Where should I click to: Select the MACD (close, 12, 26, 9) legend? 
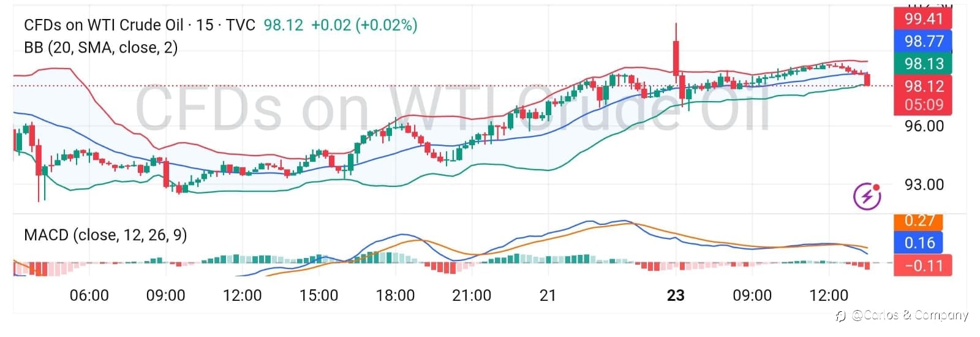(x=105, y=235)
